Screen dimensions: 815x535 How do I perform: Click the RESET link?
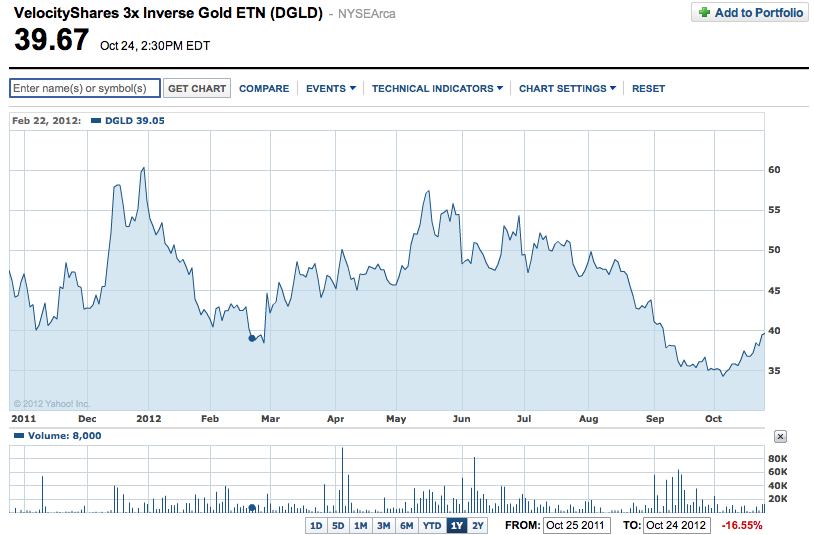(x=648, y=88)
